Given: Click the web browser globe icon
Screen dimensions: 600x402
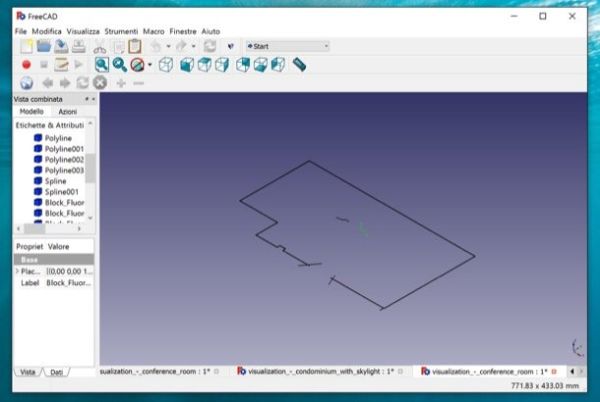Looking at the screenshot, I should coord(25,83).
